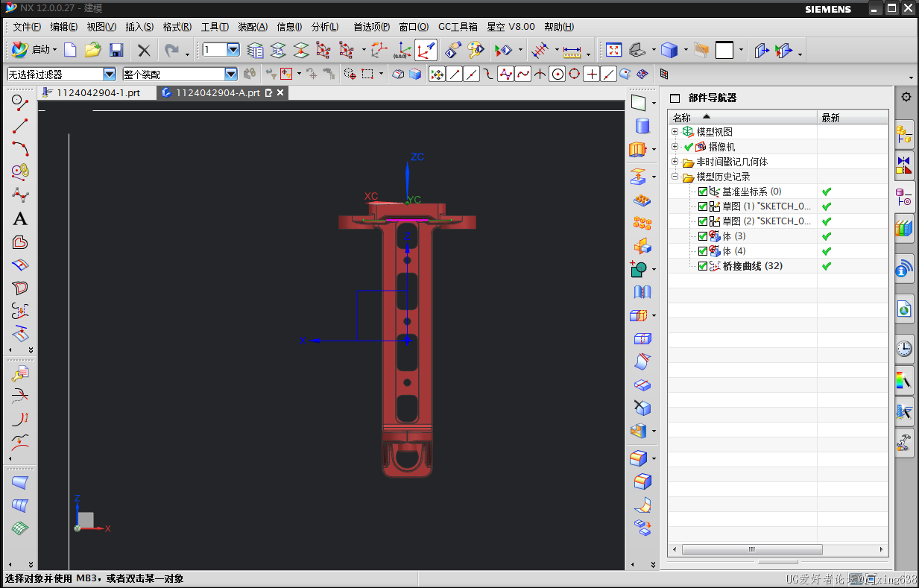Open the History clock tab in sidebar

pos(903,348)
